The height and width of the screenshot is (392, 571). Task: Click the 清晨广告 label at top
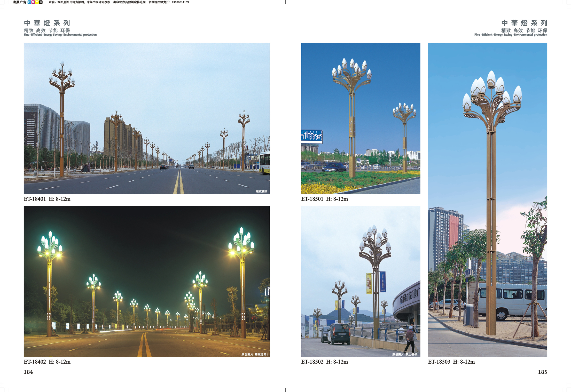click(x=19, y=2)
